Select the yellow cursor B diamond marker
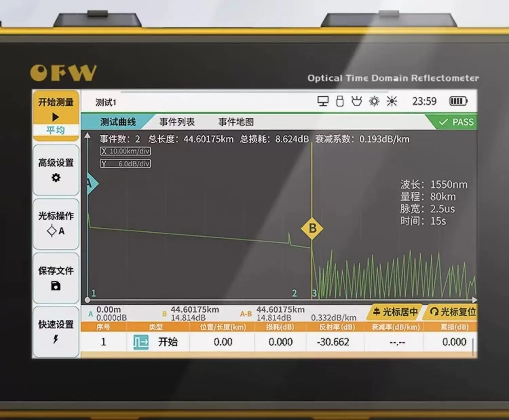This screenshot has height=420, width=509. 312,228
